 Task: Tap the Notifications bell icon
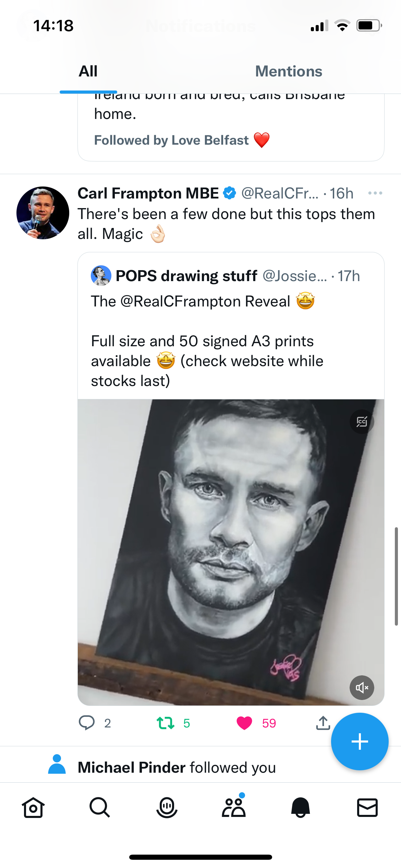point(301,808)
